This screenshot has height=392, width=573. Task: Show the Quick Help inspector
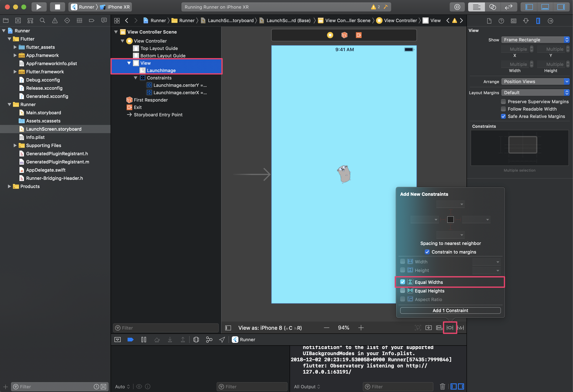501,21
